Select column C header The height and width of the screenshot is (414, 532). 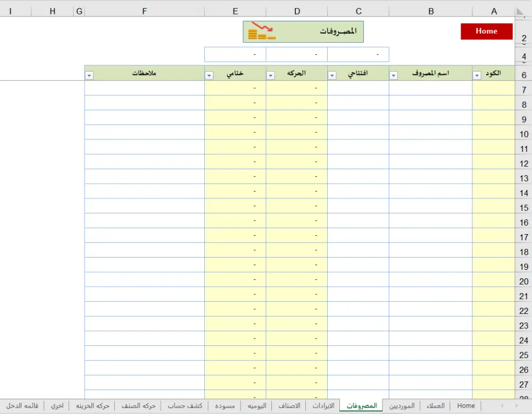pyautogui.click(x=358, y=11)
